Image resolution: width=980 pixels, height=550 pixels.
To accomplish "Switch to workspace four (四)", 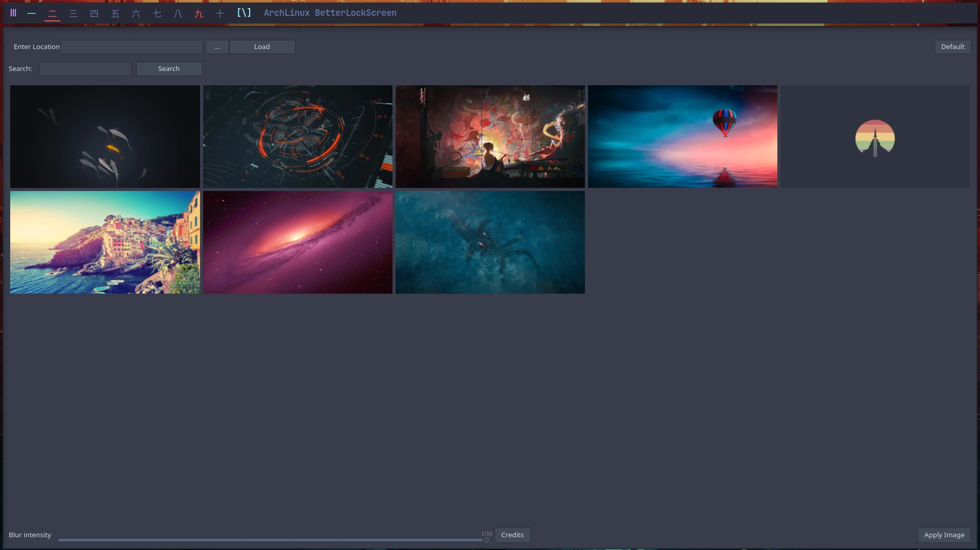I will [x=94, y=13].
